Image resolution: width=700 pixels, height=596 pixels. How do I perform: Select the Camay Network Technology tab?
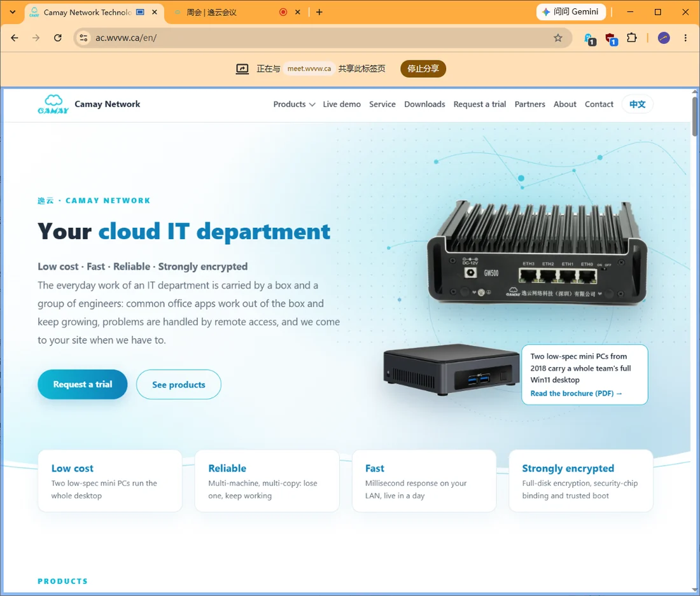95,13
